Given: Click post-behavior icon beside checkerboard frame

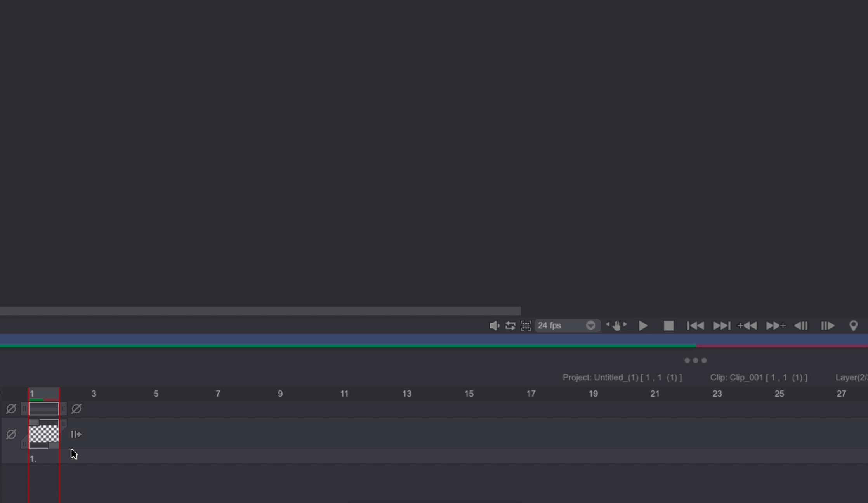Looking at the screenshot, I should click(x=76, y=434).
